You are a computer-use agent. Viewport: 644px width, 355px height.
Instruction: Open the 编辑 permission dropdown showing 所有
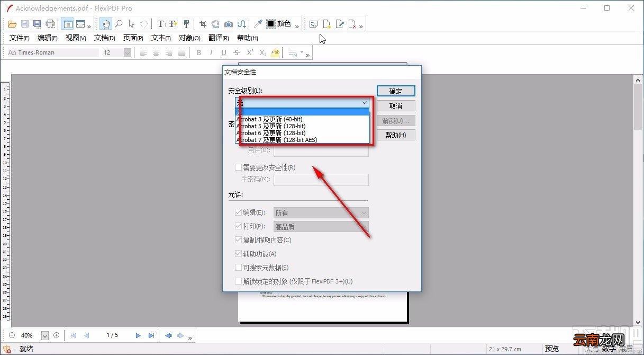[x=321, y=212]
